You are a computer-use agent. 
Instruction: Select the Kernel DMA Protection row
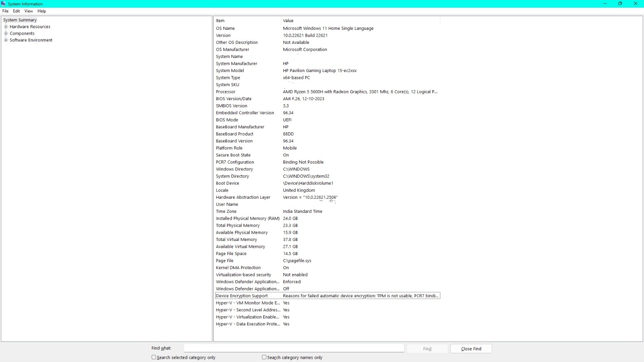click(x=327, y=267)
